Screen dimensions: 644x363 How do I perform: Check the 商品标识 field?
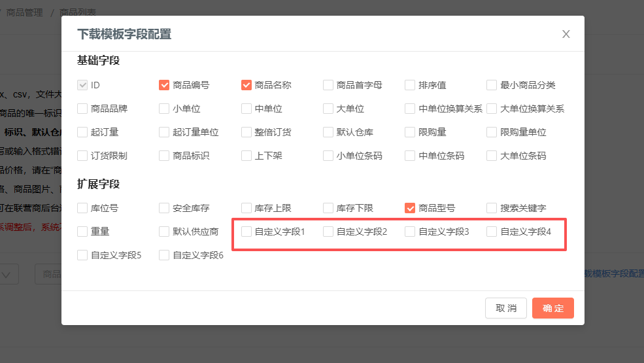point(164,156)
